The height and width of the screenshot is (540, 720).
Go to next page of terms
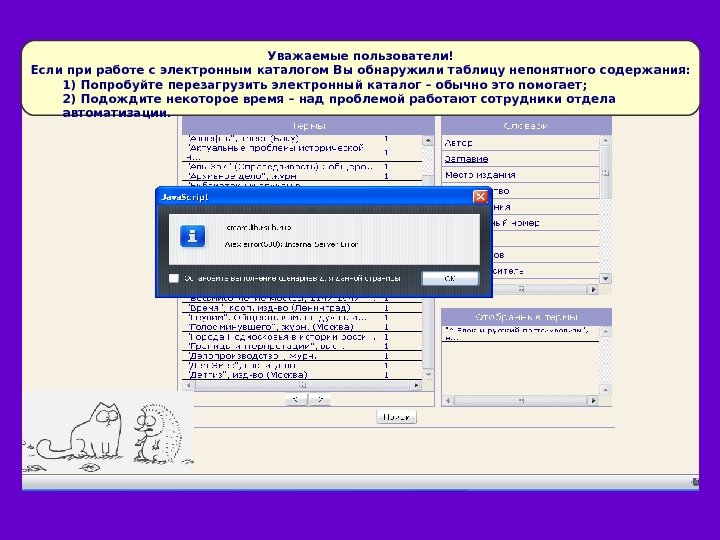[x=320, y=399]
